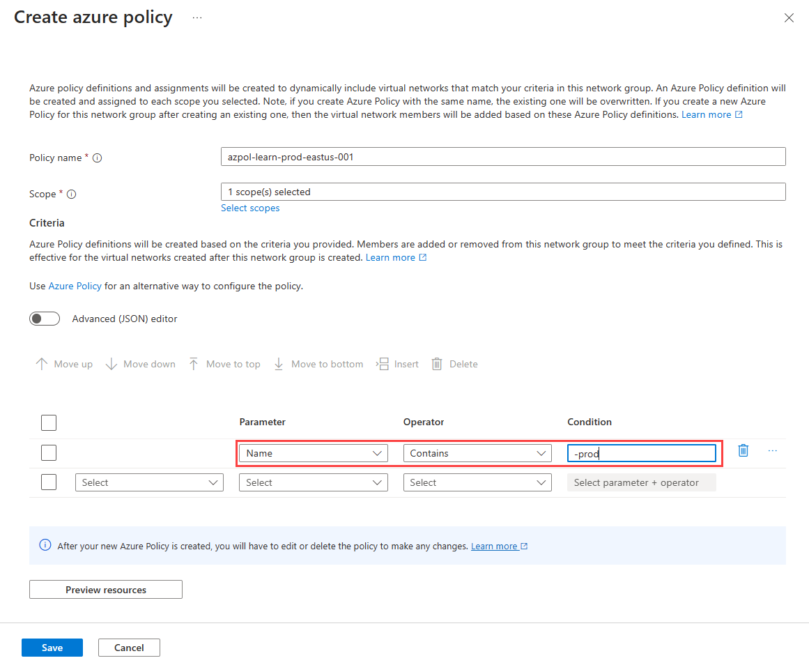Click the info icon next to Scope
809x672 pixels.
point(71,194)
